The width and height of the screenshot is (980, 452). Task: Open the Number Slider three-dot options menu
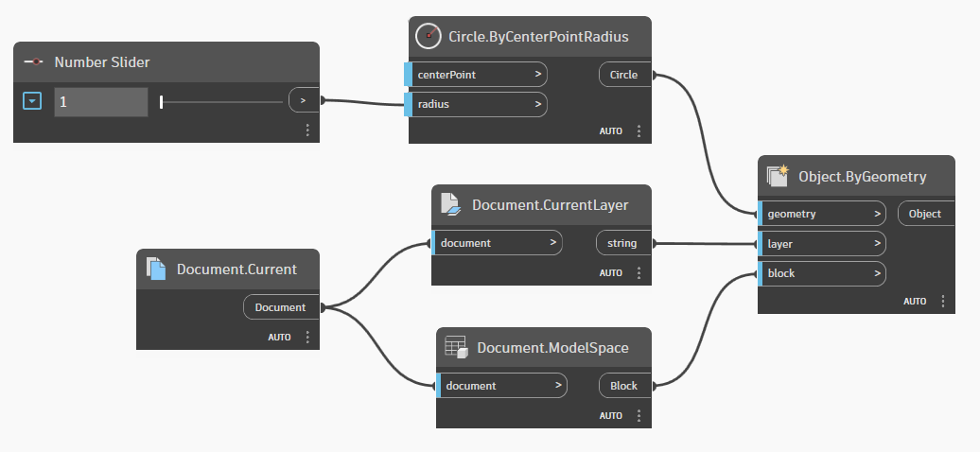[x=307, y=130]
